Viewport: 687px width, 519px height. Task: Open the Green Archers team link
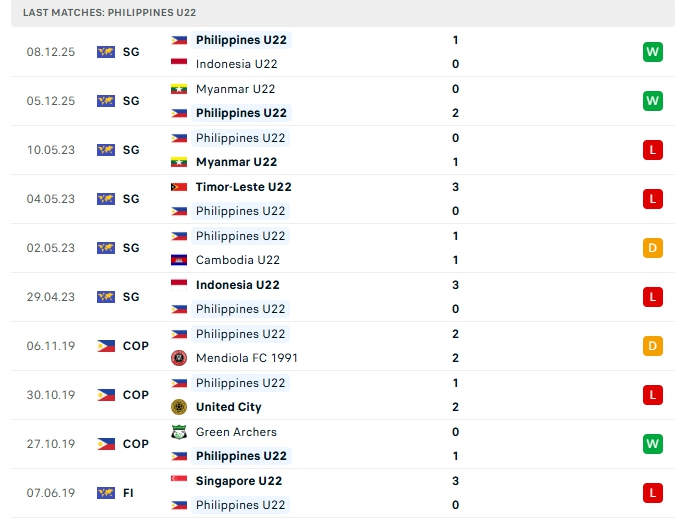pos(236,432)
